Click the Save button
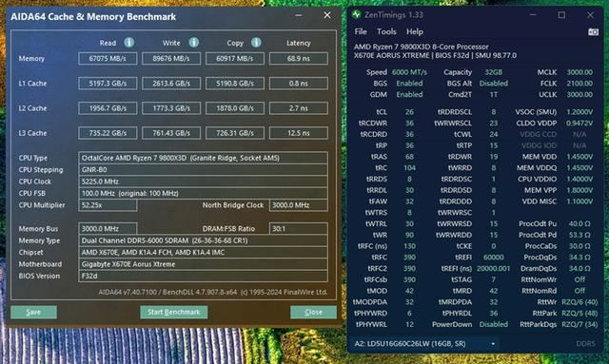 coord(34,312)
